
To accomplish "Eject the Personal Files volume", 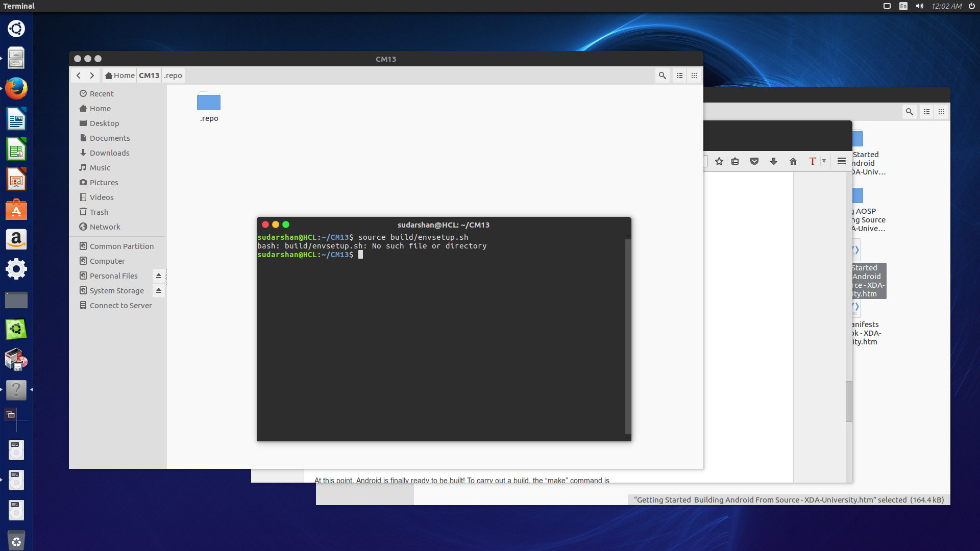I will pyautogui.click(x=159, y=275).
